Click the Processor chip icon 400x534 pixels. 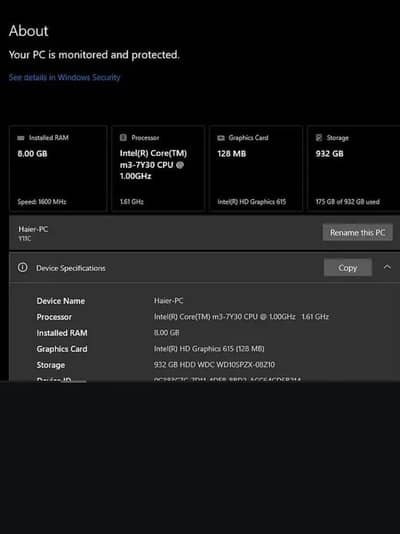pyautogui.click(x=123, y=138)
